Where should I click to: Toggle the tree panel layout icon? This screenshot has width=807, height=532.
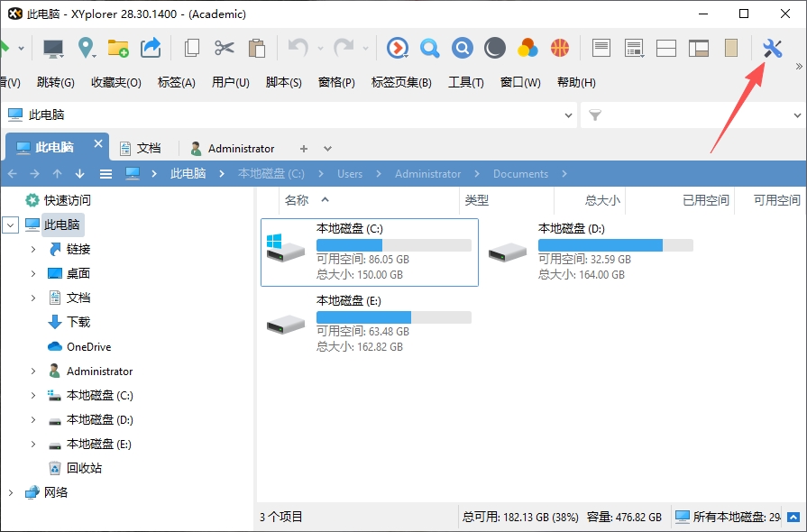coord(699,49)
